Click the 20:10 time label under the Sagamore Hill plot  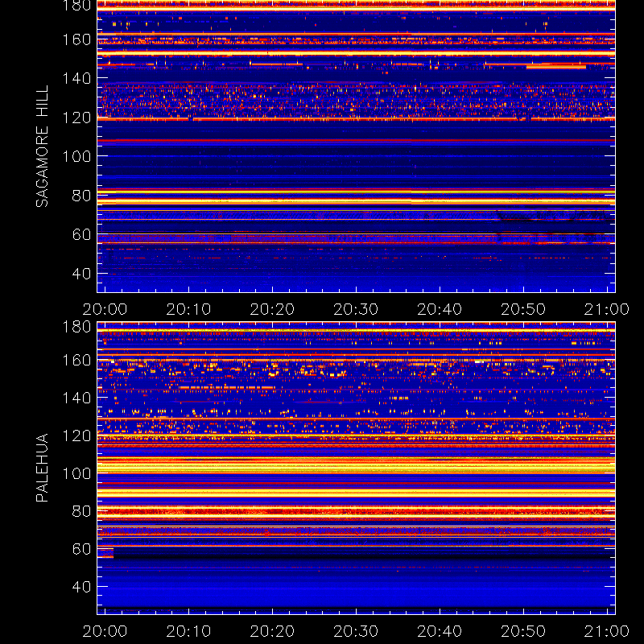coord(188,309)
